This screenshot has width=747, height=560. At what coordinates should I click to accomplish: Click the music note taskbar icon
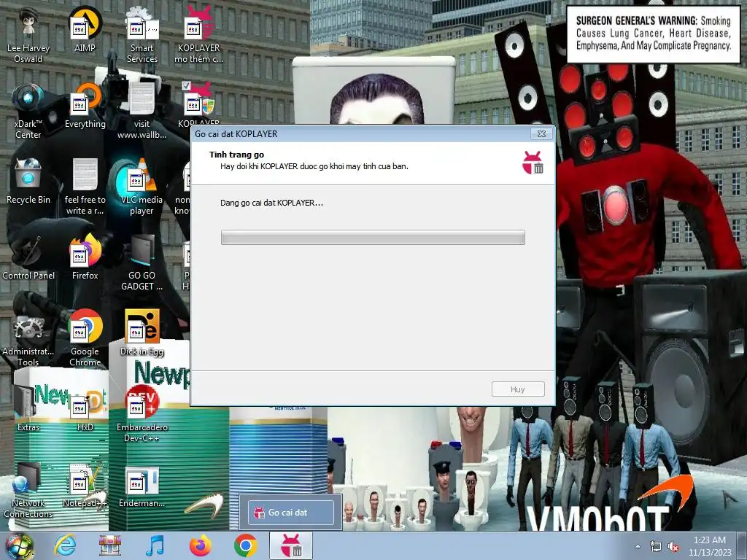pyautogui.click(x=155, y=545)
